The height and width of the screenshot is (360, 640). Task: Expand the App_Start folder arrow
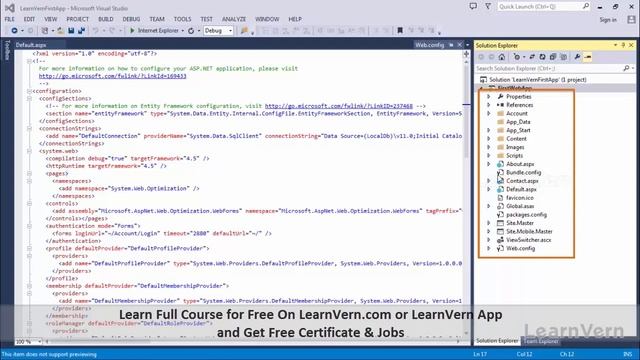click(489, 130)
